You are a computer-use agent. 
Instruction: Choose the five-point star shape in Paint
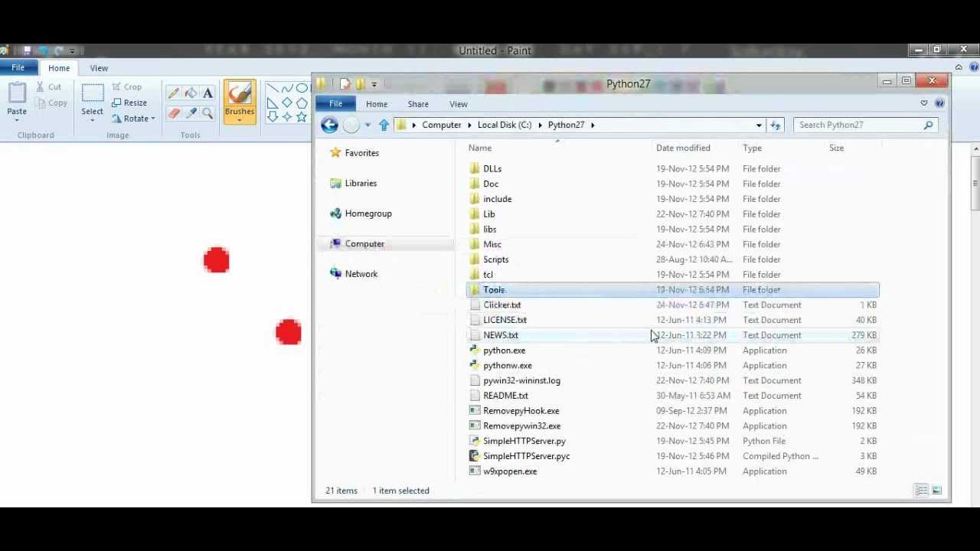click(x=301, y=117)
